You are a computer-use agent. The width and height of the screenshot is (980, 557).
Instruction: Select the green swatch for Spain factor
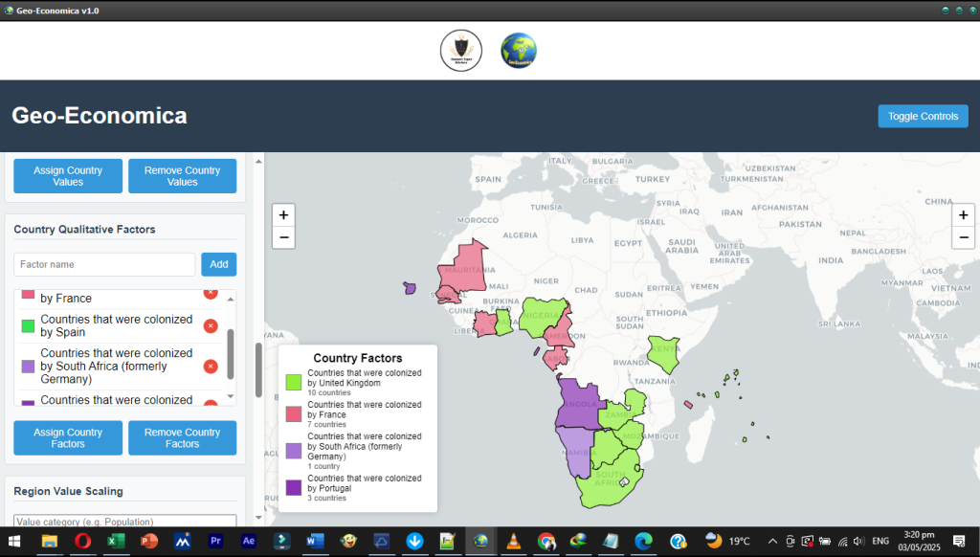click(28, 326)
